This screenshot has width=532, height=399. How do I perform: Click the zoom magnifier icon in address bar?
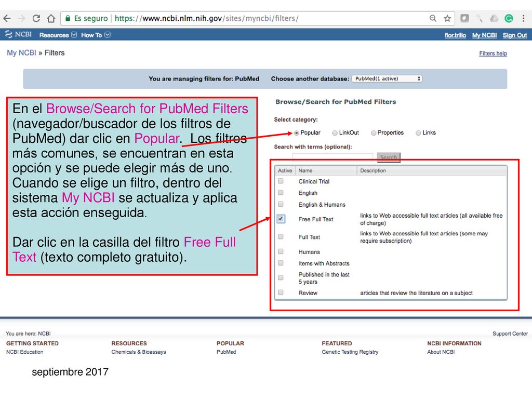point(433,18)
